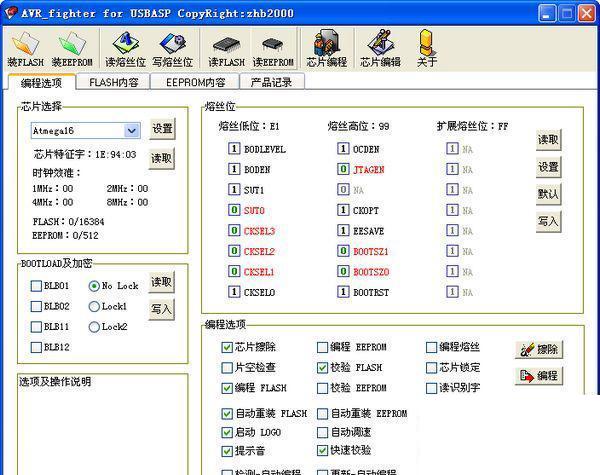
Task: Click the 芯片编程 chip programming icon
Action: (x=326, y=49)
